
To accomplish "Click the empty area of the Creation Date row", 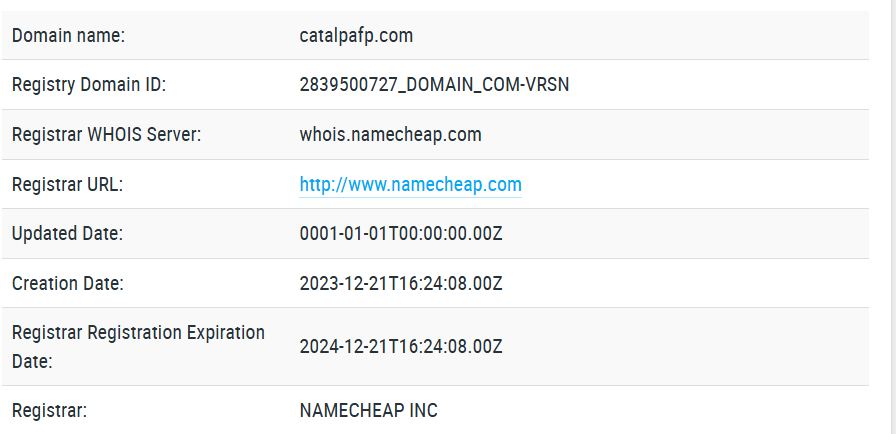I will click(686, 283).
